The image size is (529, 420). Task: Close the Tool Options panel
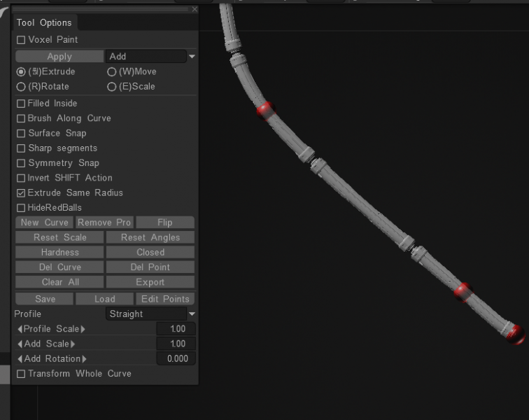click(x=195, y=9)
